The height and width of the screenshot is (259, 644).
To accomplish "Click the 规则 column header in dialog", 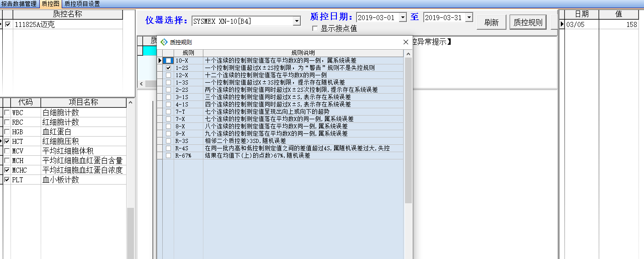I will coord(188,53).
